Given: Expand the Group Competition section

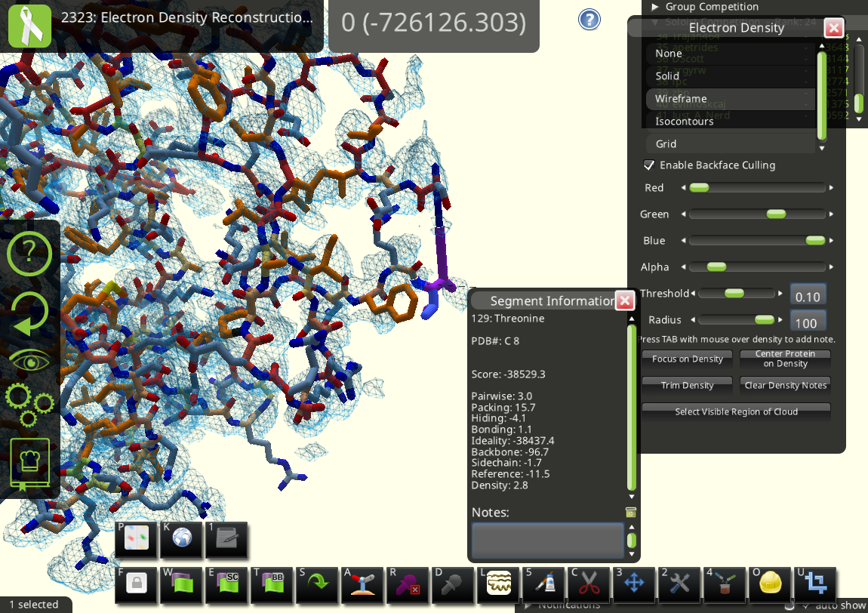Looking at the screenshot, I should [x=655, y=7].
